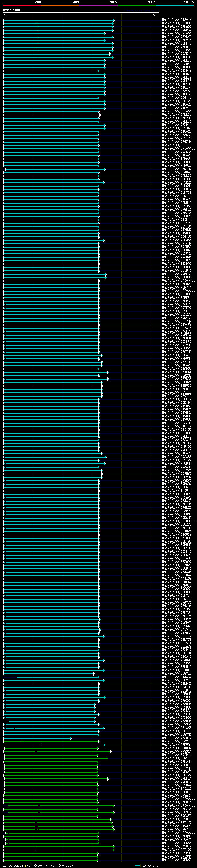This screenshot has width=197, height=868.
Task: Select hit UniRef100_Q6GUG6
Action: pos(177,535)
